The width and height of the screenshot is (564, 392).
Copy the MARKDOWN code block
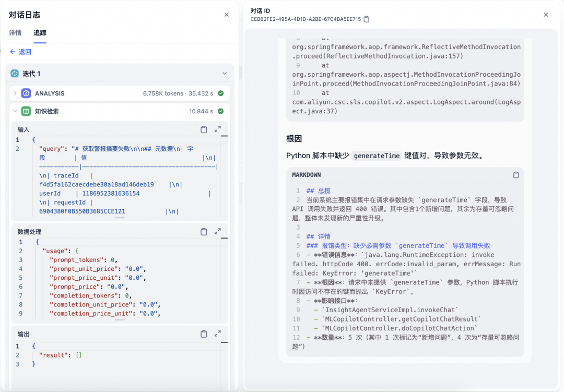[516, 175]
